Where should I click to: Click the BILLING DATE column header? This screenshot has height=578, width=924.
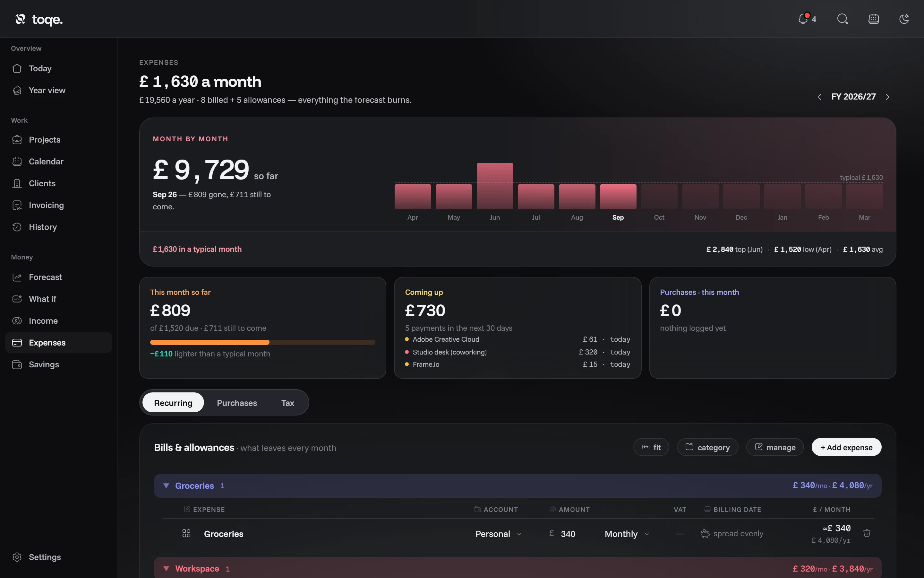coord(733,509)
